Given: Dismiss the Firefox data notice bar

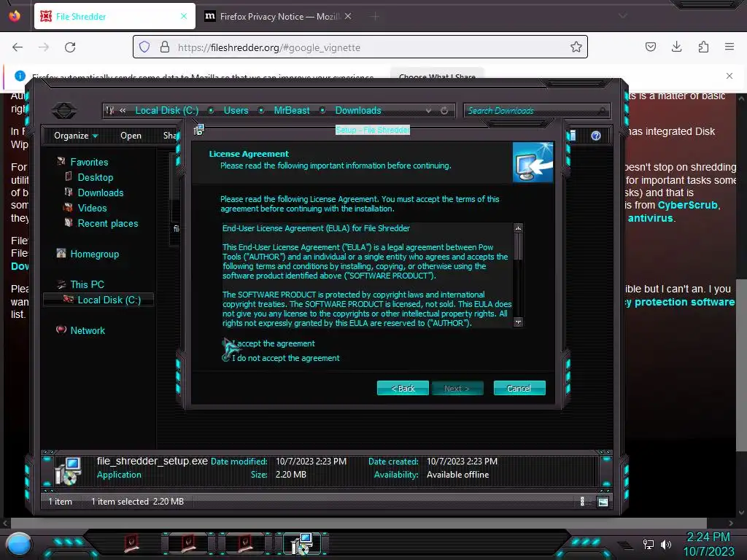Looking at the screenshot, I should click(x=729, y=76).
